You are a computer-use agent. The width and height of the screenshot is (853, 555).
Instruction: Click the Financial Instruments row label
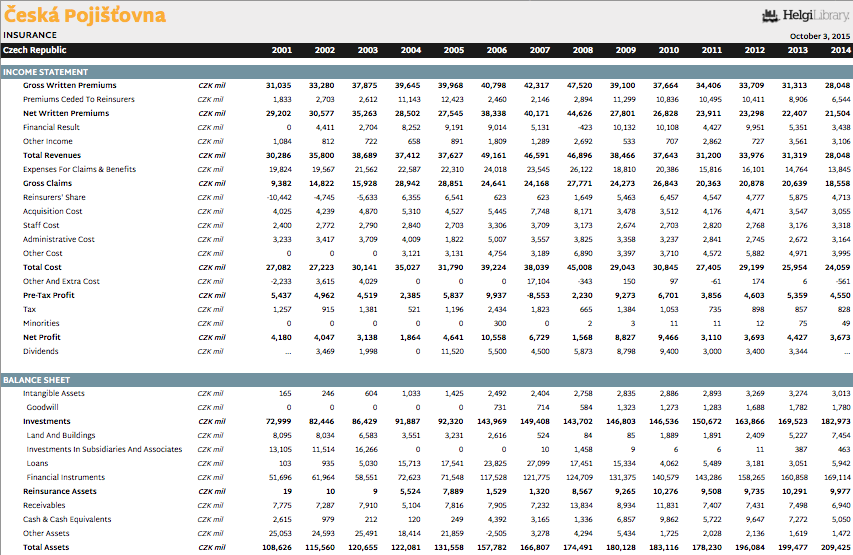(66, 477)
